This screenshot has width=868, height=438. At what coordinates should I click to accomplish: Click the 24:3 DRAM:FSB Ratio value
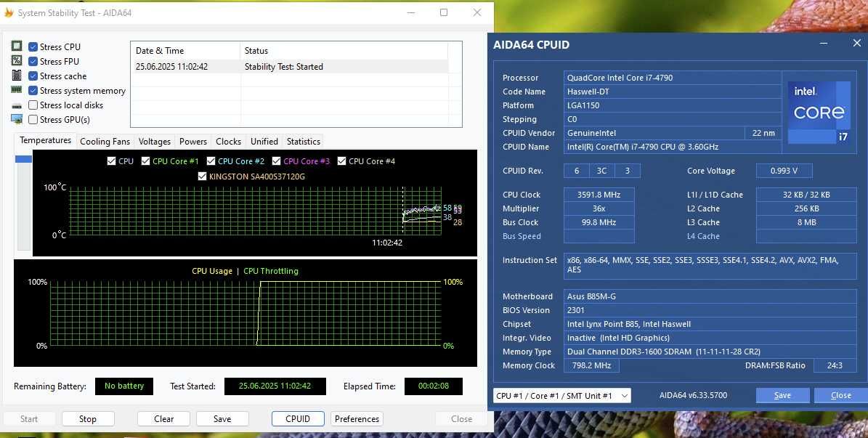coord(835,365)
